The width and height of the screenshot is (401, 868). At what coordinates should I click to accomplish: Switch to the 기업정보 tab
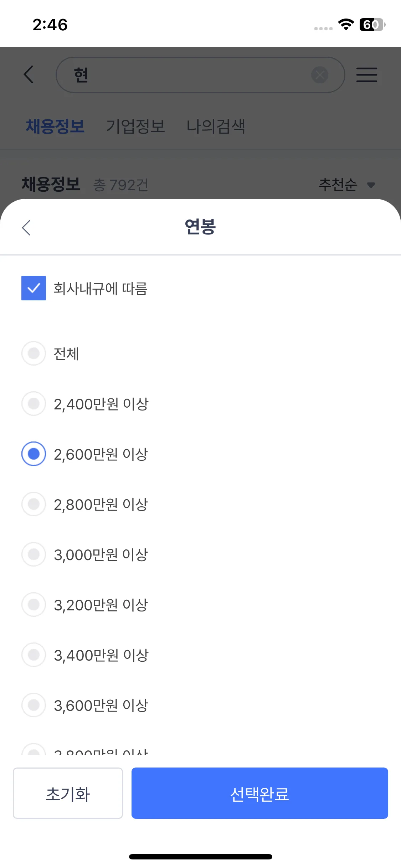[x=135, y=126]
